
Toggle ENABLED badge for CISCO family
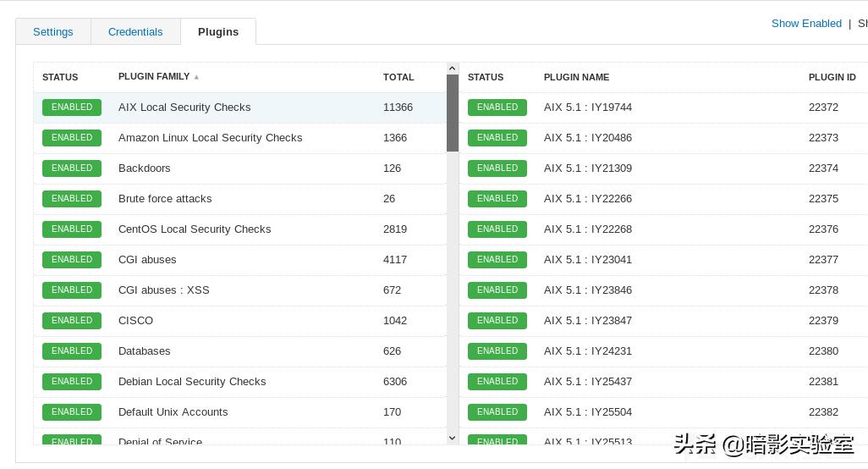tap(72, 321)
